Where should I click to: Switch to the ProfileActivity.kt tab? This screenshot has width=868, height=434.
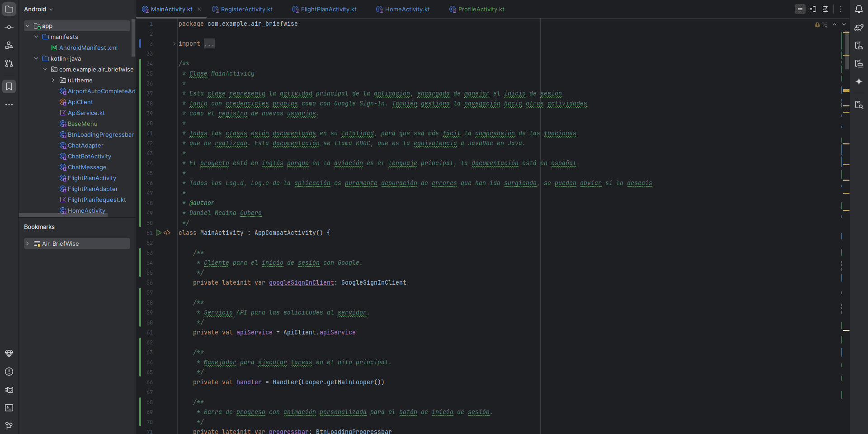tap(477, 9)
